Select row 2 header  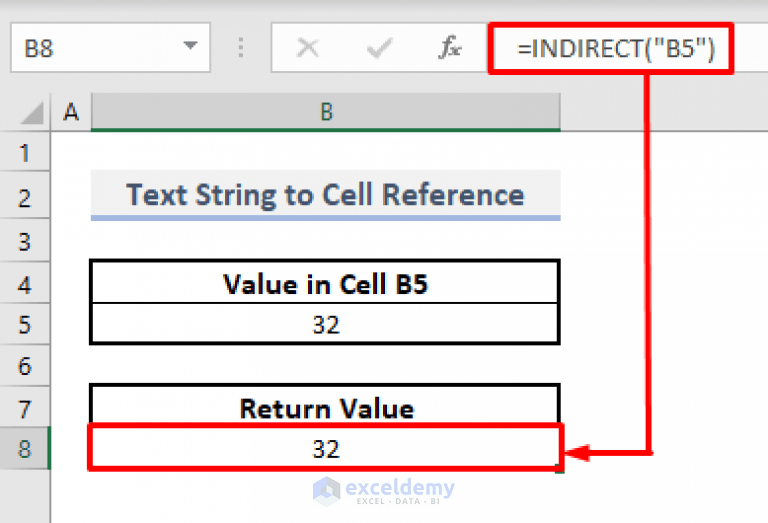(24, 195)
